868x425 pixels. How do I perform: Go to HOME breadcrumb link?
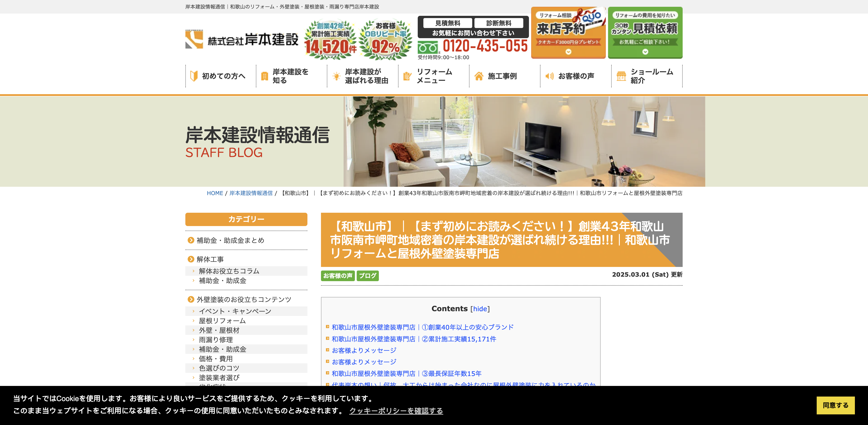(215, 193)
